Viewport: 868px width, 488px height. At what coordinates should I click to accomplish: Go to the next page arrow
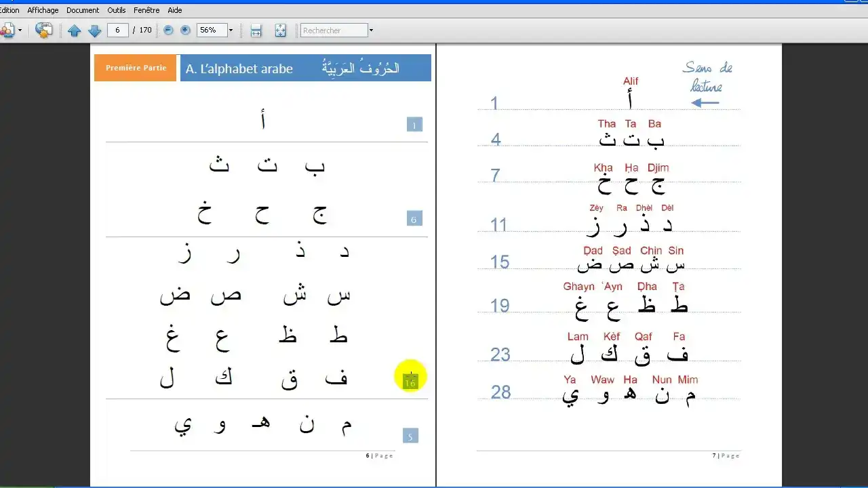tap(95, 30)
